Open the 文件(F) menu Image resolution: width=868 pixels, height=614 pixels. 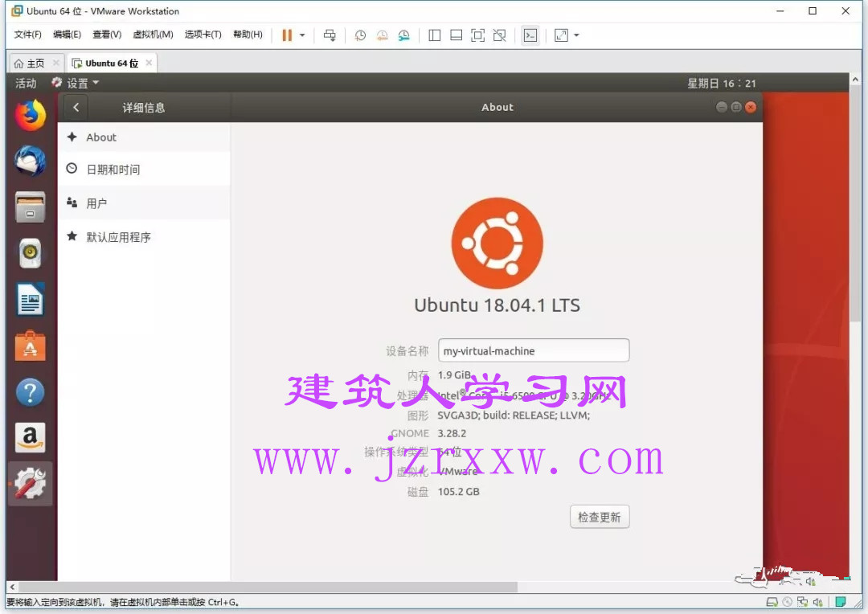[x=27, y=35]
